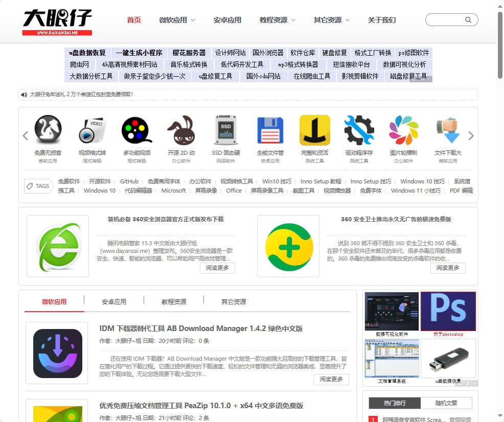Screen dimensions: 504x422
Task: Click the 关于photoshop Ps thumbnail
Action: pyautogui.click(x=448, y=311)
